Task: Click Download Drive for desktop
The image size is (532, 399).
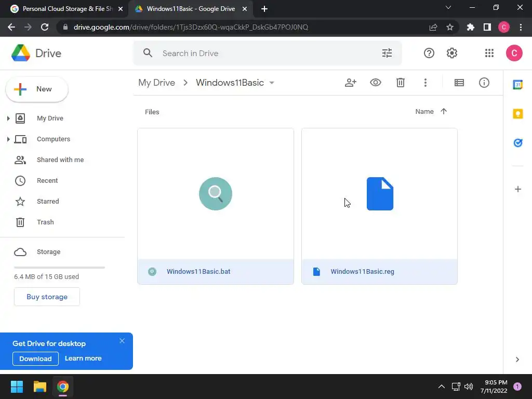Action: click(35, 358)
